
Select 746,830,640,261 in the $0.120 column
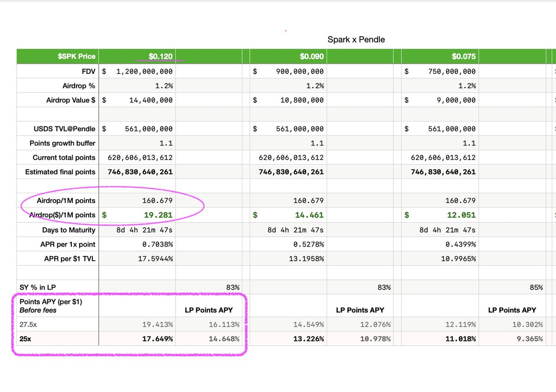pos(137,172)
